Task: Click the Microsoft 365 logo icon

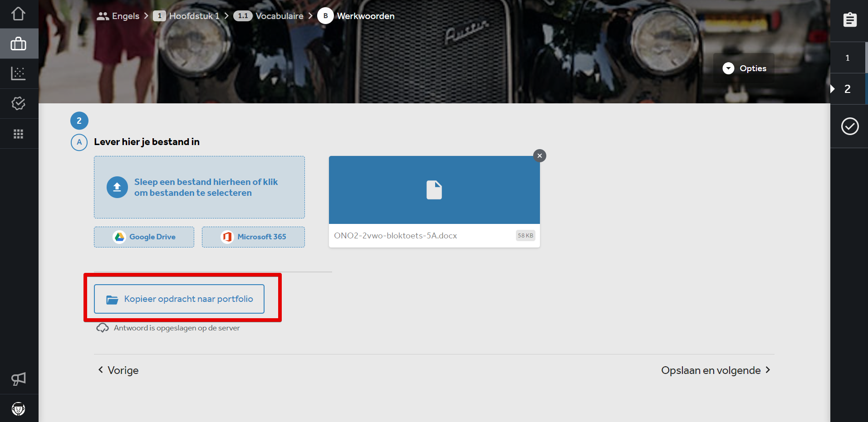Action: (227, 237)
